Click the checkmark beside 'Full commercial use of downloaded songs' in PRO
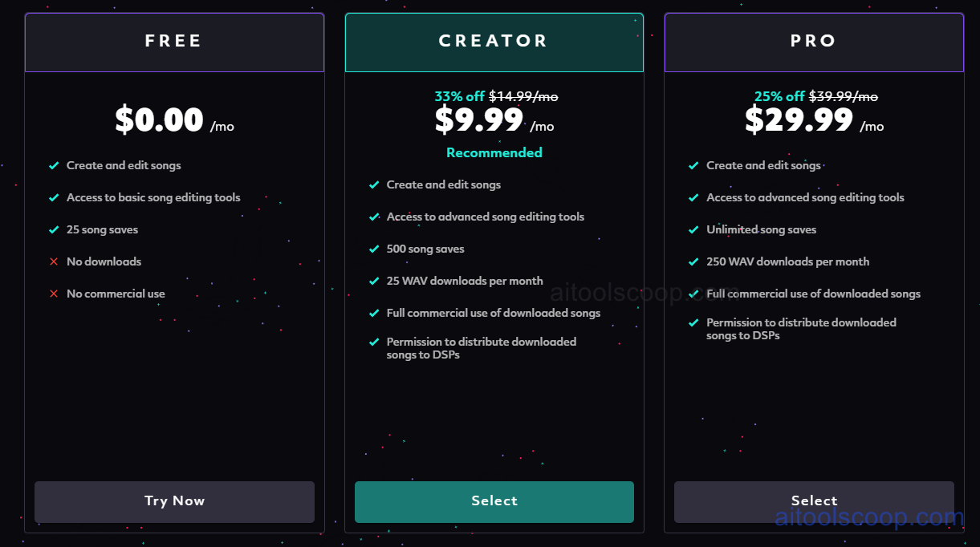The height and width of the screenshot is (547, 980). pyautogui.click(x=693, y=294)
